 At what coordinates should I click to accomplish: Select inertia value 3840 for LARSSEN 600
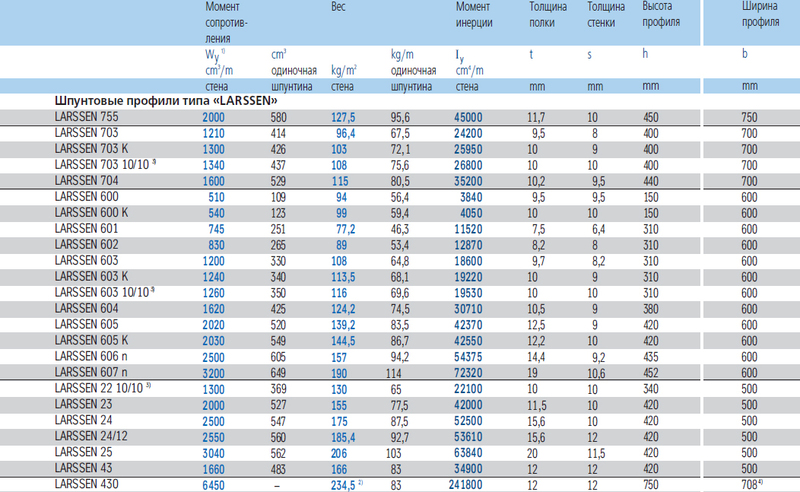tap(470, 197)
